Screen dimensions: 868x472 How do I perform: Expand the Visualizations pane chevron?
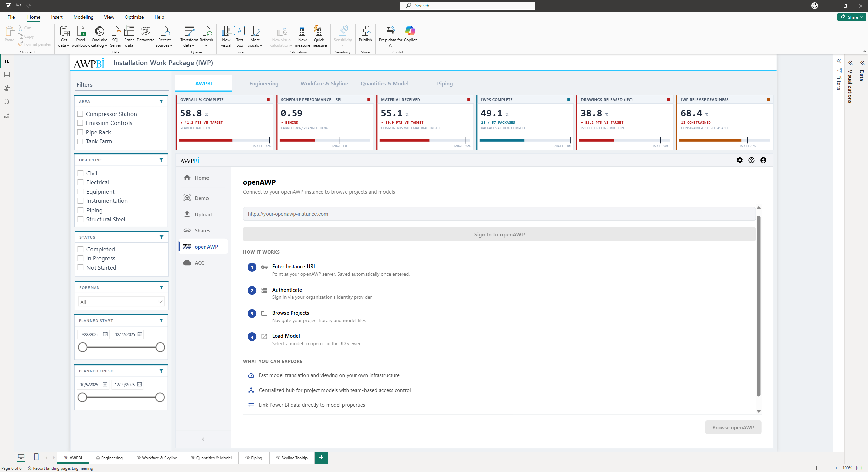point(850,63)
